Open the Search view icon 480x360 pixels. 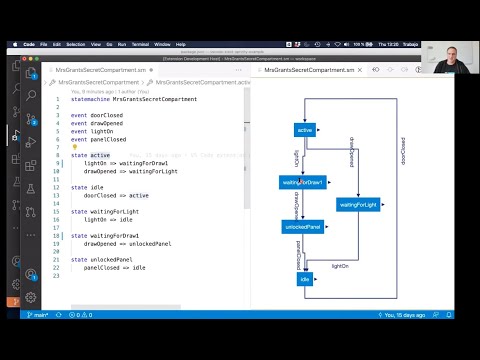(x=31, y=95)
